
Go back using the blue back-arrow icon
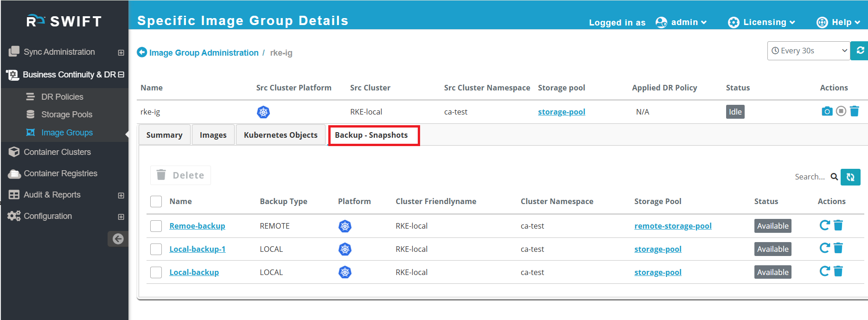tap(142, 52)
